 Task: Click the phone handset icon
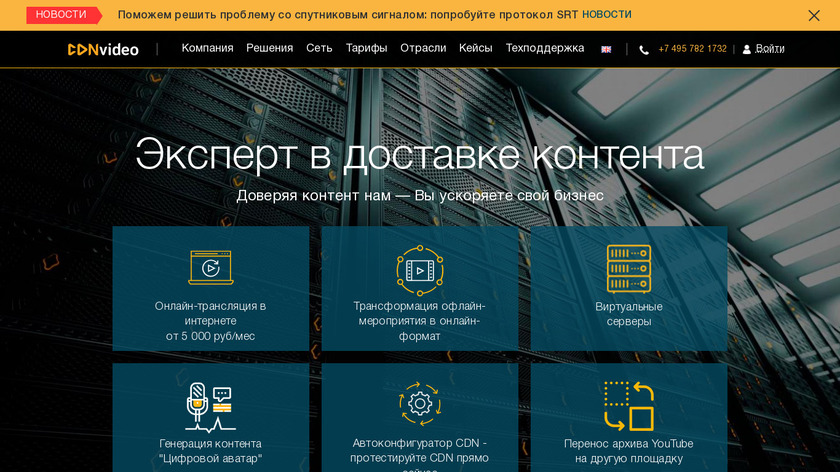coord(644,50)
